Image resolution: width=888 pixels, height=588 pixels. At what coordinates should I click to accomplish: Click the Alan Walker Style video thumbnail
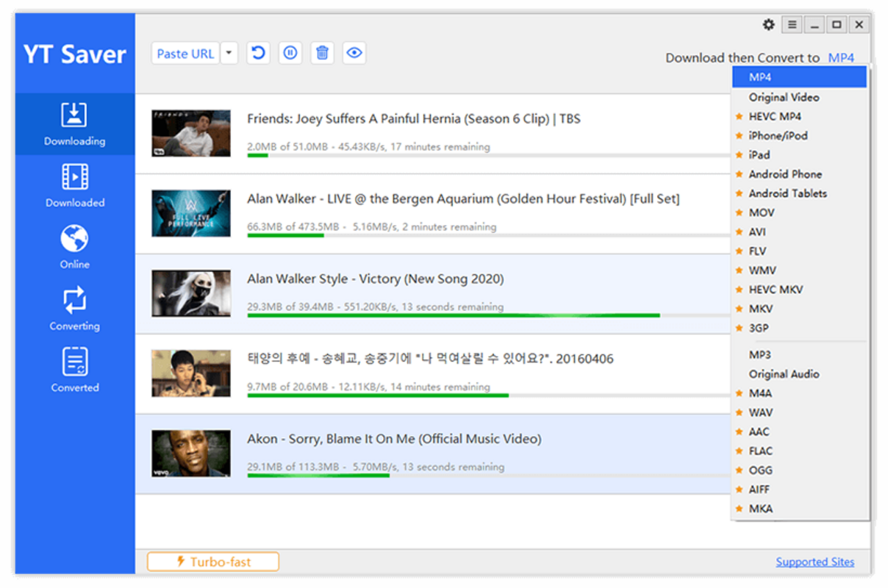190,293
